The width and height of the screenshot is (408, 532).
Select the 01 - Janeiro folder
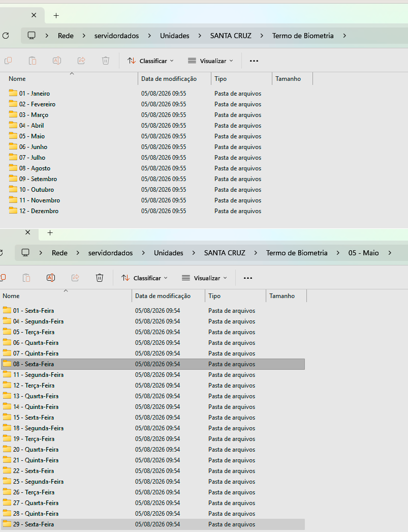click(34, 93)
